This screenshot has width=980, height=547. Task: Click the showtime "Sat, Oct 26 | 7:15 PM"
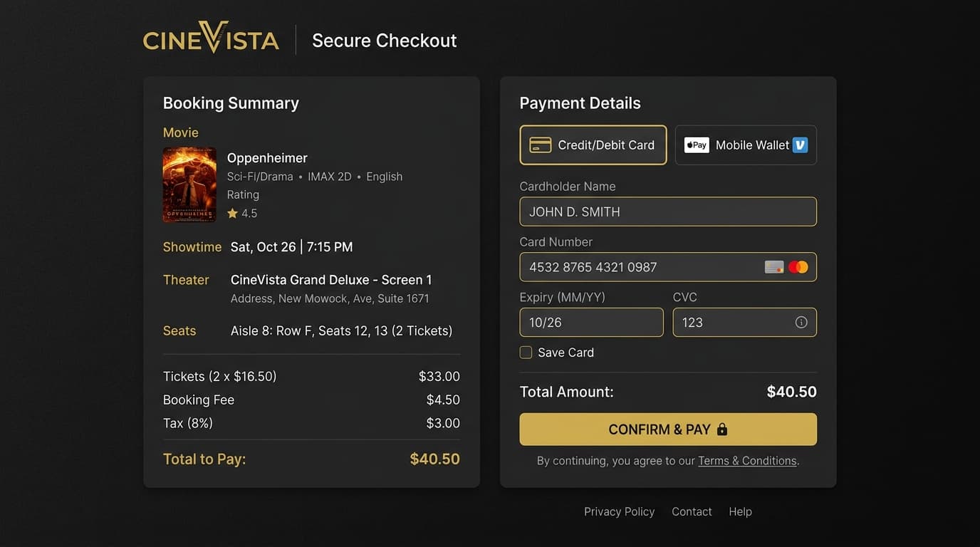pos(291,247)
